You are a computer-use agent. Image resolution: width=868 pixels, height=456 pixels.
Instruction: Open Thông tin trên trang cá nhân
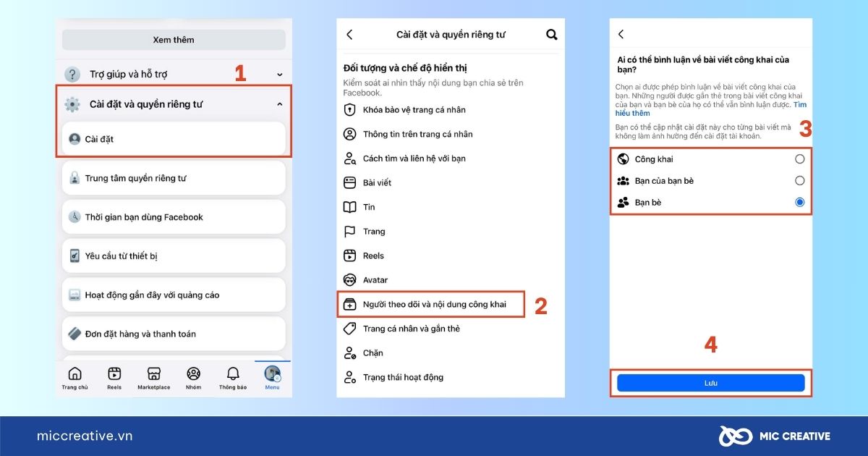449,135
